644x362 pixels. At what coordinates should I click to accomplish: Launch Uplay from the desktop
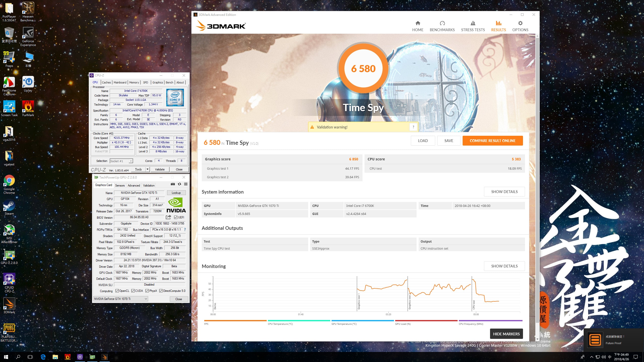[28, 84]
